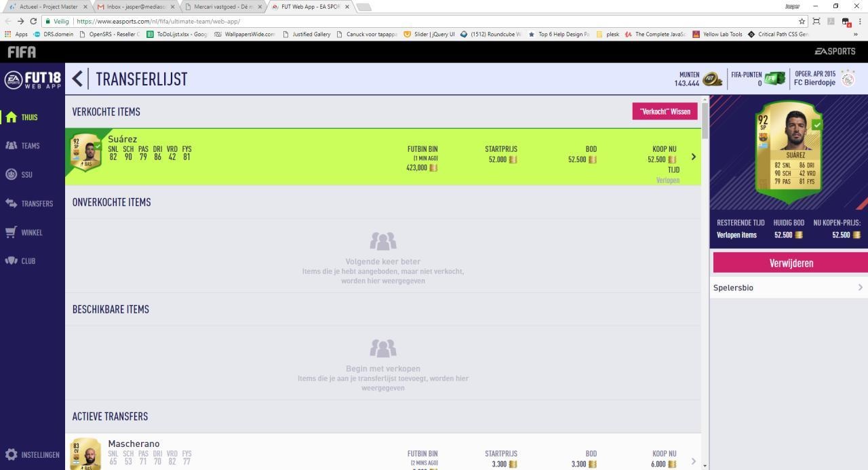Open plesk bookmark folder
This screenshot has height=470, width=868.
(x=608, y=34)
